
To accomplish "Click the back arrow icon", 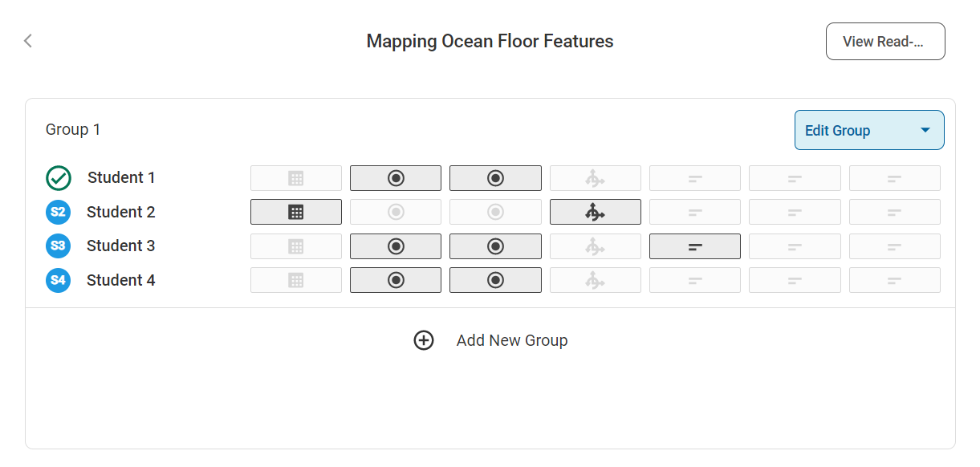I will pyautogui.click(x=28, y=41).
